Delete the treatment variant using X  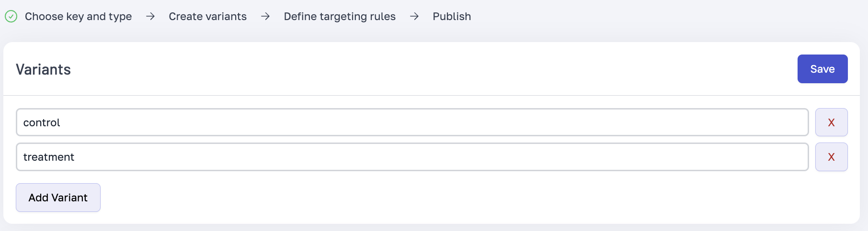pyautogui.click(x=831, y=157)
